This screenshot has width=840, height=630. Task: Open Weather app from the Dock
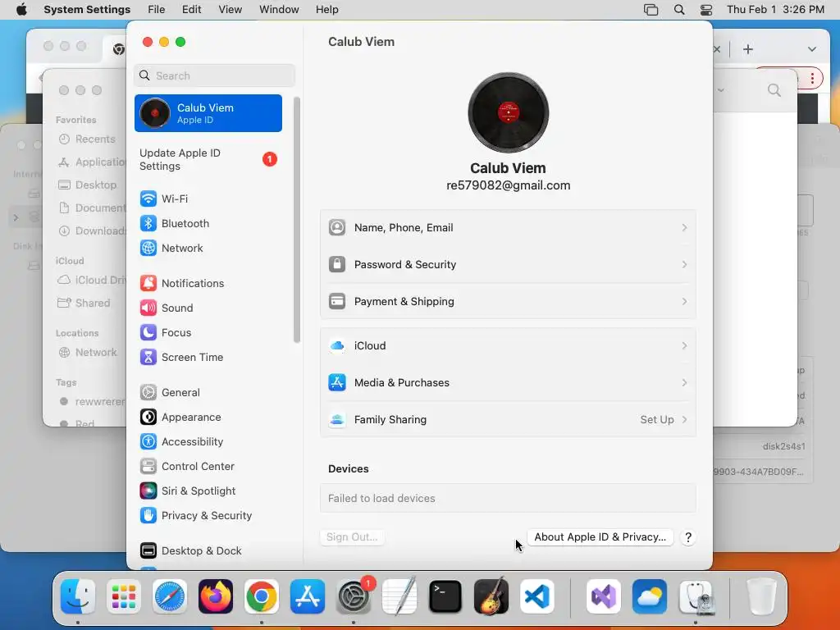(x=650, y=596)
